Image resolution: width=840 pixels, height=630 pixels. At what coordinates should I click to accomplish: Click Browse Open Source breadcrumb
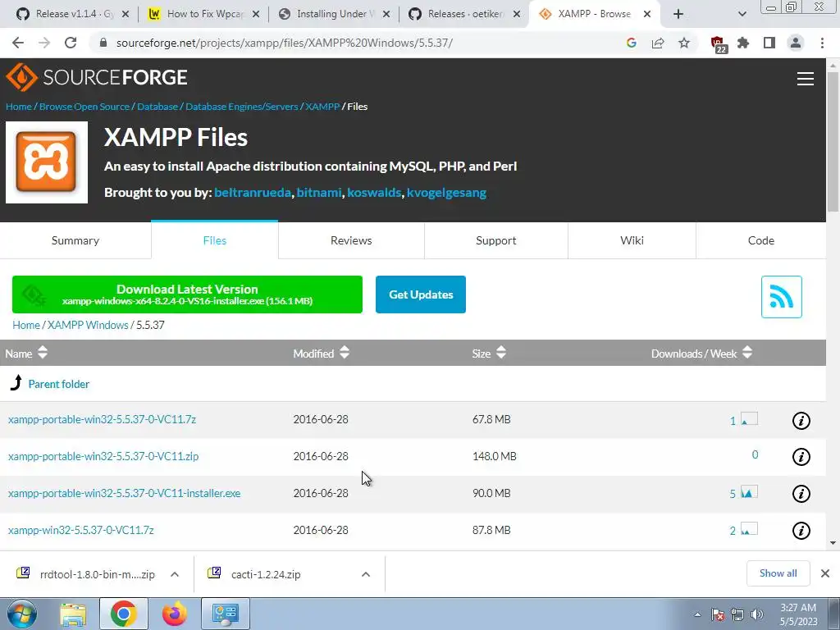click(84, 107)
